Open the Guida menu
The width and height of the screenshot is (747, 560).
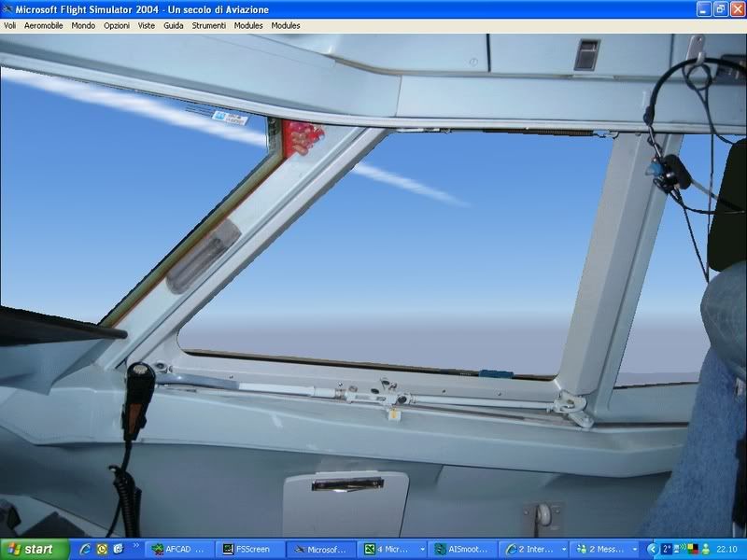pyautogui.click(x=174, y=26)
